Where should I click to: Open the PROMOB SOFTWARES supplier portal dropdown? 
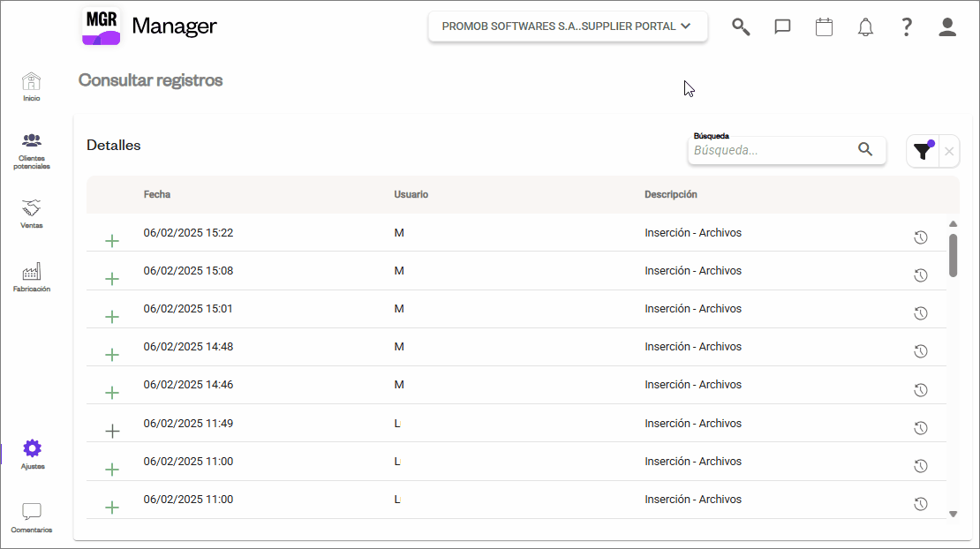(568, 26)
